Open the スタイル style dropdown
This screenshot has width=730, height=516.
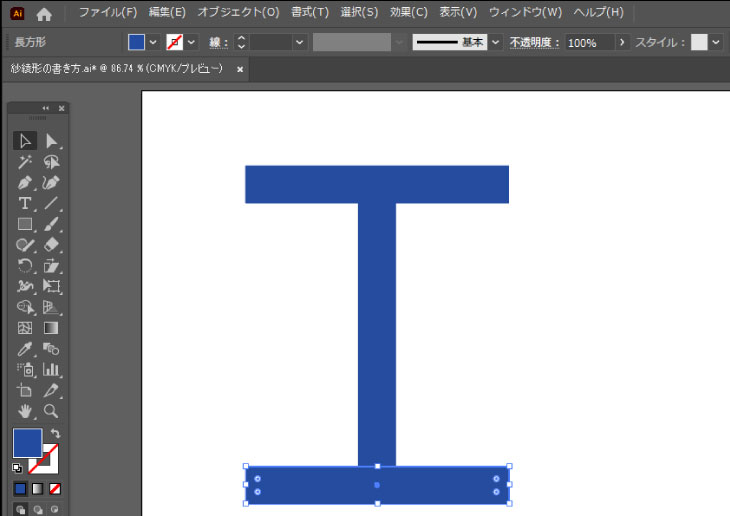click(716, 43)
